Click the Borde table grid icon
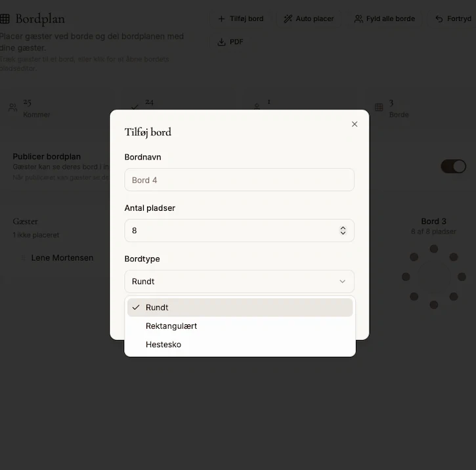Image resolution: width=476 pixels, height=470 pixels. pyautogui.click(x=379, y=107)
